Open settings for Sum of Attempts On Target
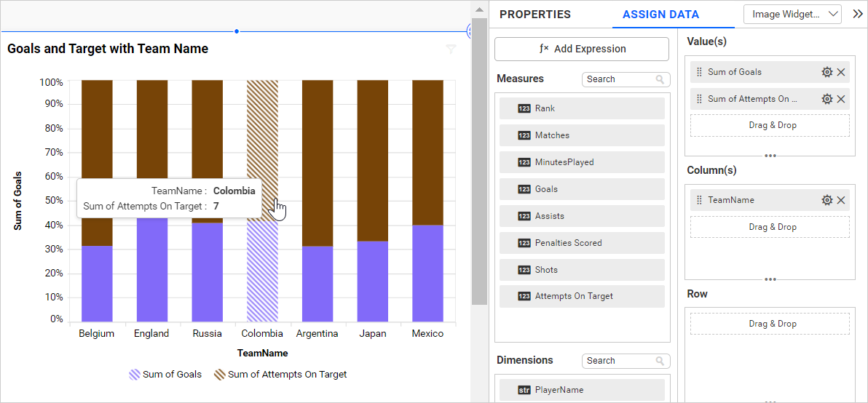 pos(826,99)
